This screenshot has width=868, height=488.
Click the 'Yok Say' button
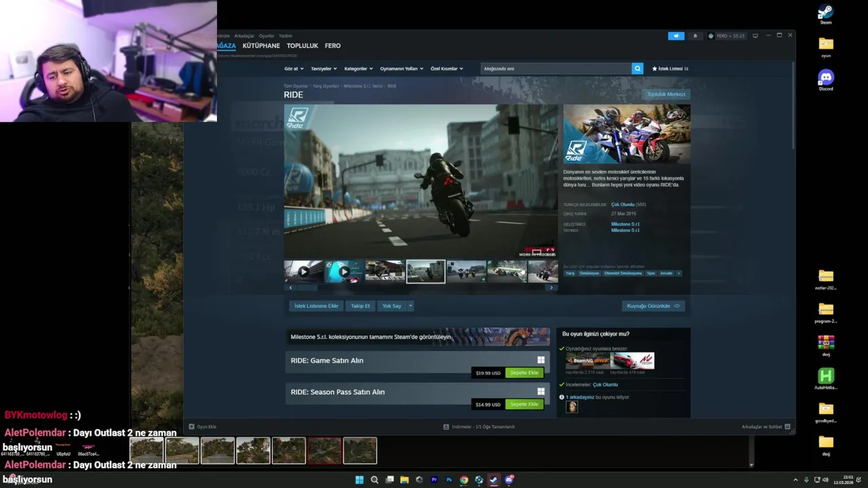click(x=392, y=306)
